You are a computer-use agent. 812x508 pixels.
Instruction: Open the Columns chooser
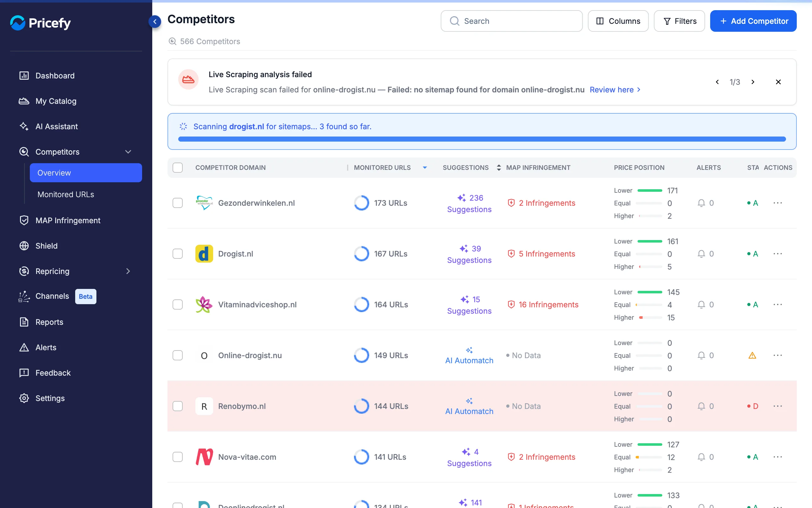[x=618, y=21]
